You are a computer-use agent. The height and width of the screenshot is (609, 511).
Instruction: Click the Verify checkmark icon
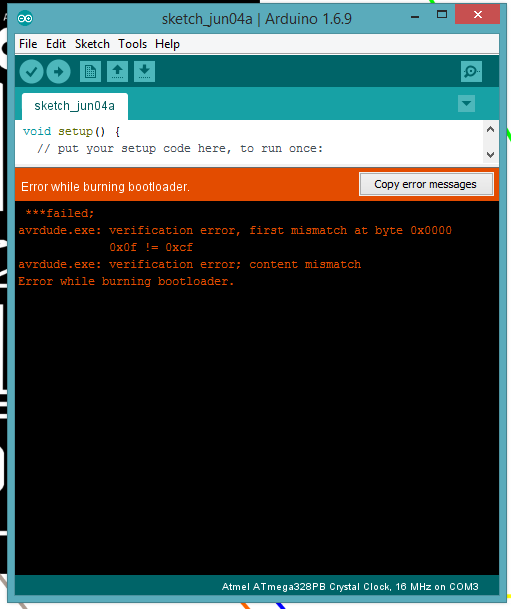tap(31, 71)
